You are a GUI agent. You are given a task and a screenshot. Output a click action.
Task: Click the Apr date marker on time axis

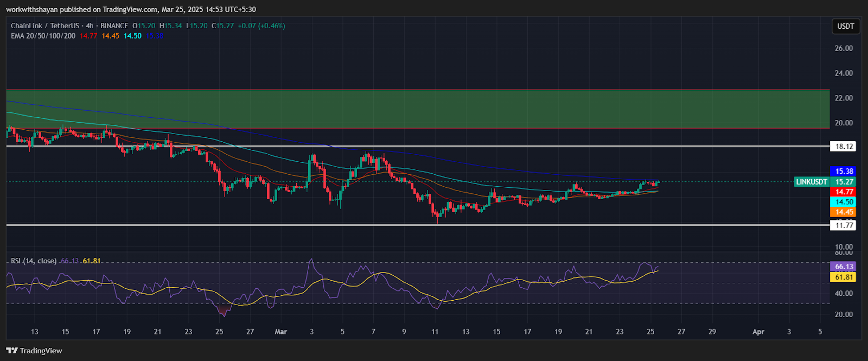(758, 332)
